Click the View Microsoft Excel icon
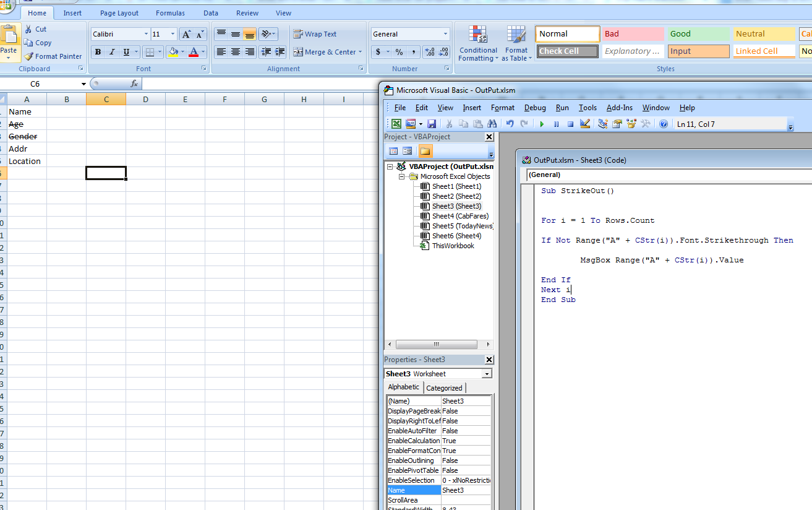Viewport: 812px width, 510px height. click(x=396, y=124)
